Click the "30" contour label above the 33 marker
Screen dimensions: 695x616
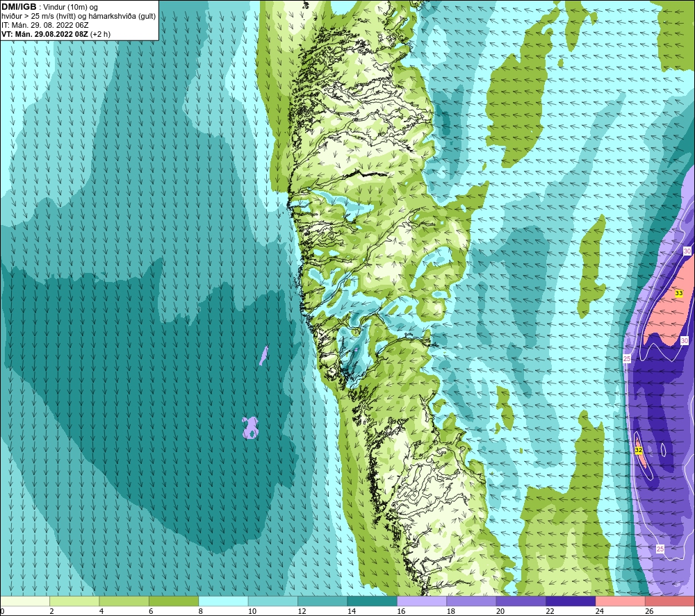[x=687, y=251]
